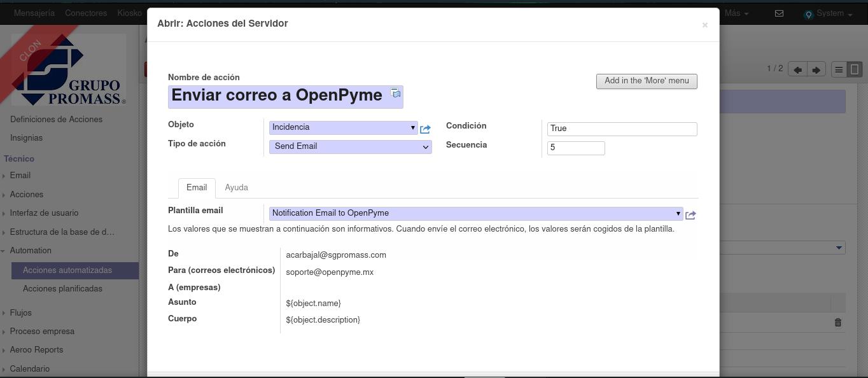
Task: Open Acciones automatizadas menu item
Action: (75, 270)
